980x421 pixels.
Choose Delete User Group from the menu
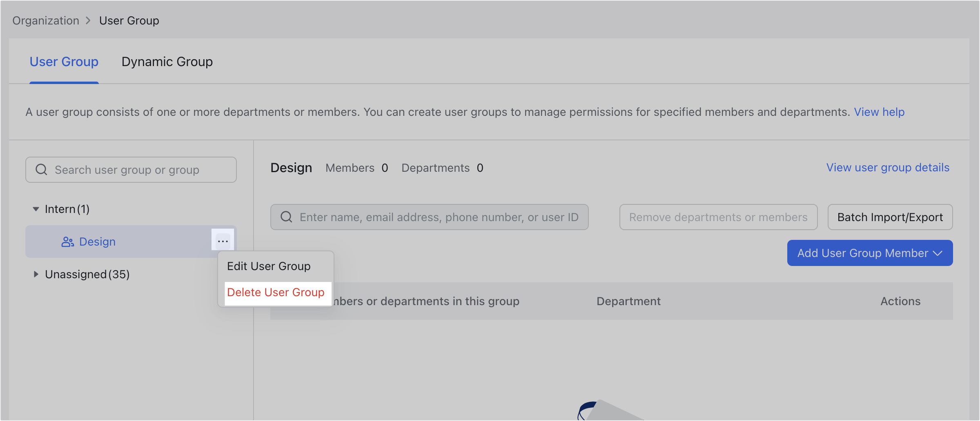click(x=276, y=292)
